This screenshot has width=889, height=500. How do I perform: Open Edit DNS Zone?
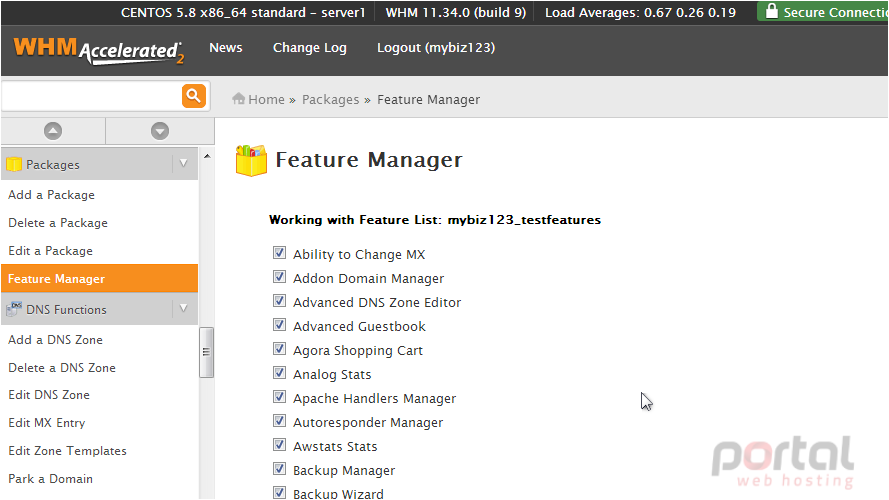pyautogui.click(x=49, y=395)
